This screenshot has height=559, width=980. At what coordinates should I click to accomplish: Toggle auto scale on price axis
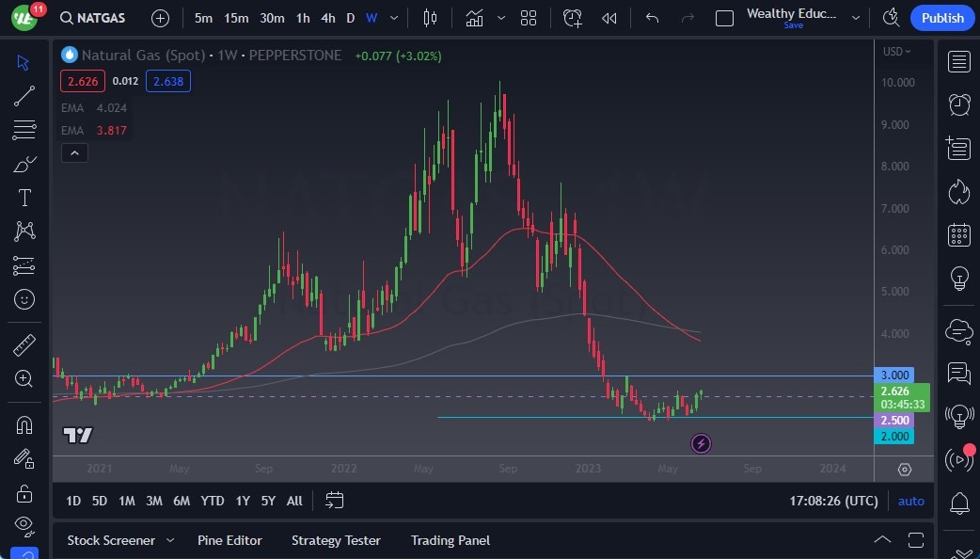click(x=910, y=501)
